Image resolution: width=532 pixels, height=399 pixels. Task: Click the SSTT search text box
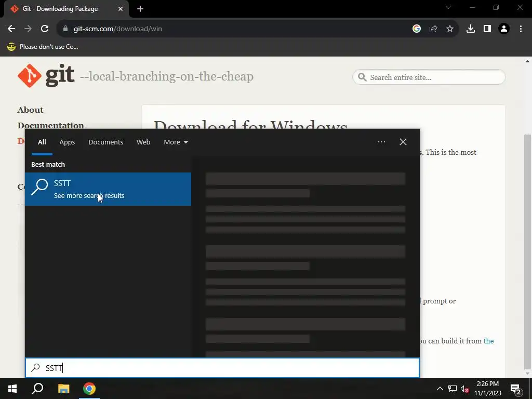pyautogui.click(x=222, y=368)
